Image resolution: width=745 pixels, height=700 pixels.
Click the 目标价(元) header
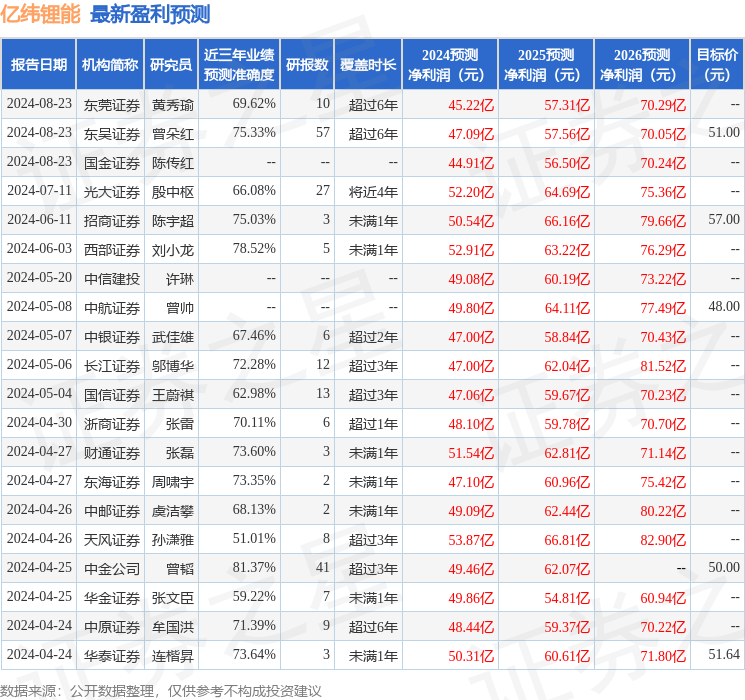coord(717,65)
